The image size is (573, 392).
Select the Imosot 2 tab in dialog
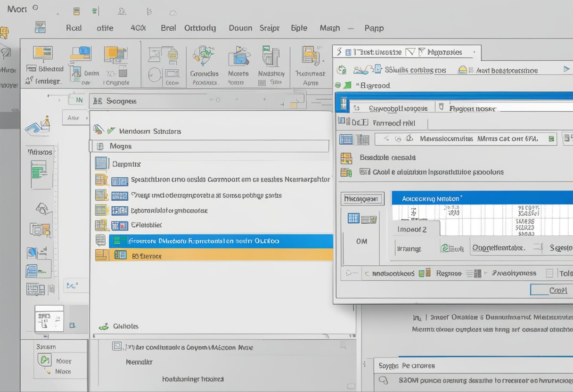[x=414, y=229]
